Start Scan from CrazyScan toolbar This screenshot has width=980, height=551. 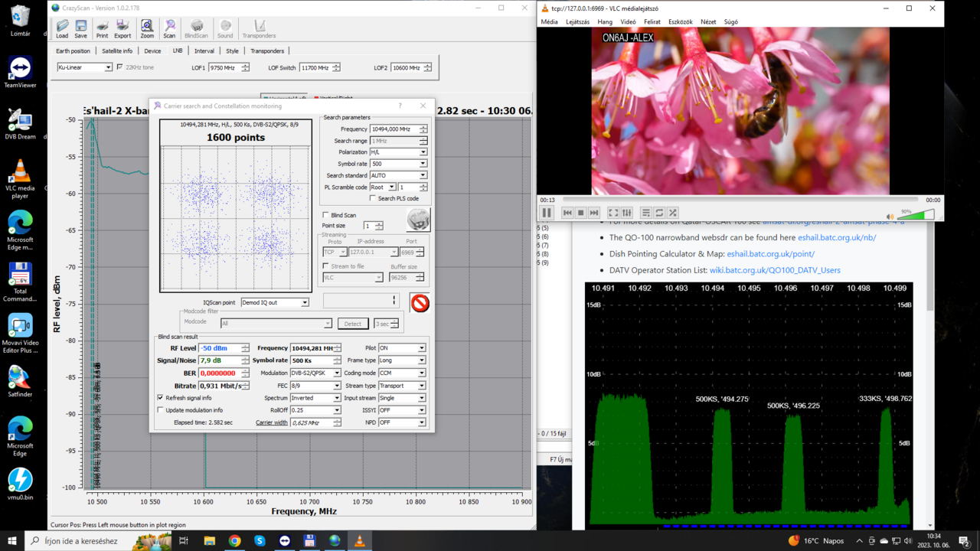tap(169, 29)
